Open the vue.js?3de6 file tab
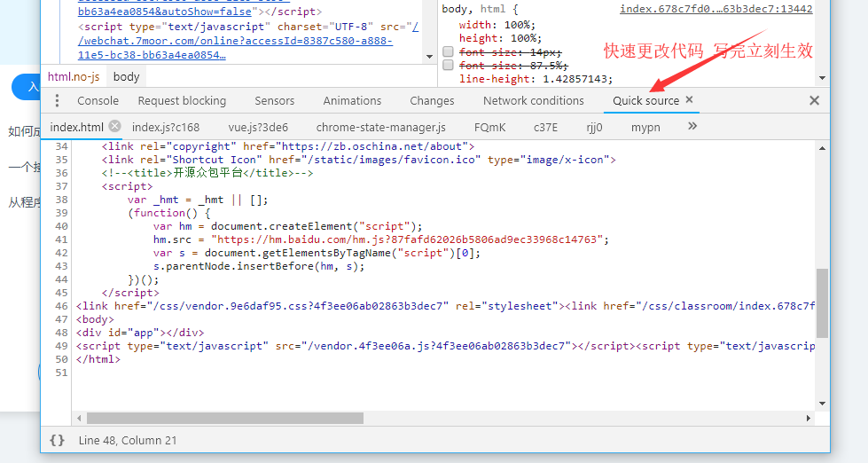 (x=258, y=128)
